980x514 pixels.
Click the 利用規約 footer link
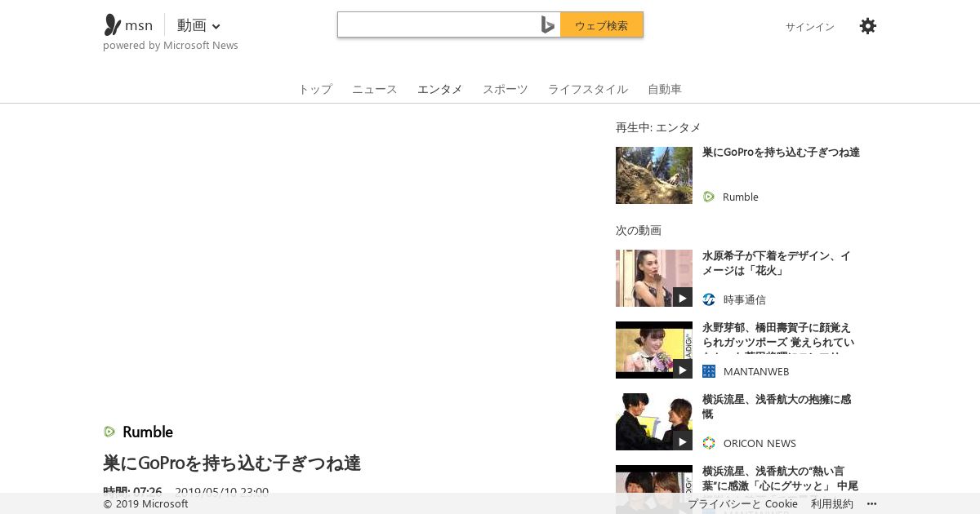click(x=832, y=503)
